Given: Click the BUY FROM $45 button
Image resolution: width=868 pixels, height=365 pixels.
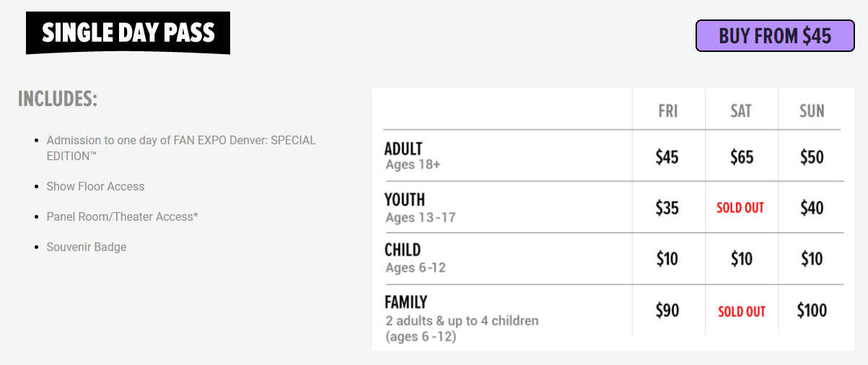Looking at the screenshot, I should click(x=775, y=35).
